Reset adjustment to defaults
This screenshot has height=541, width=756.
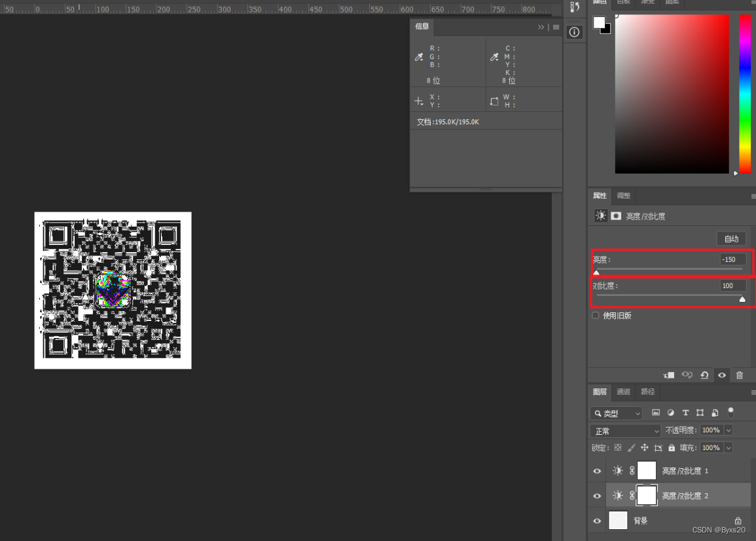704,375
